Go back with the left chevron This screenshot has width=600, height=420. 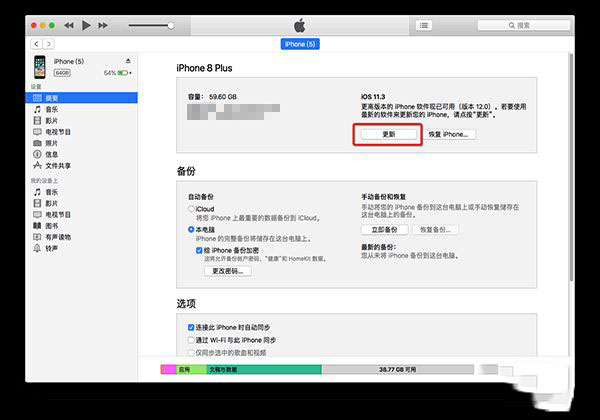point(36,44)
